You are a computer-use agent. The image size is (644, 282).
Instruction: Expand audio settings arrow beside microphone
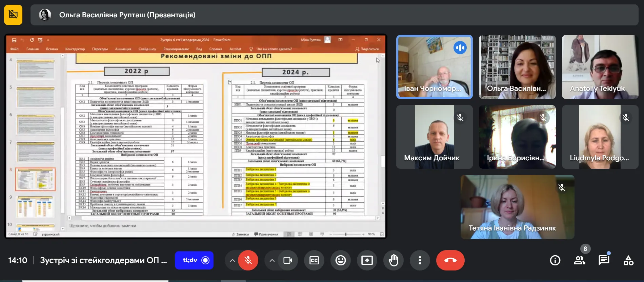pos(232,260)
